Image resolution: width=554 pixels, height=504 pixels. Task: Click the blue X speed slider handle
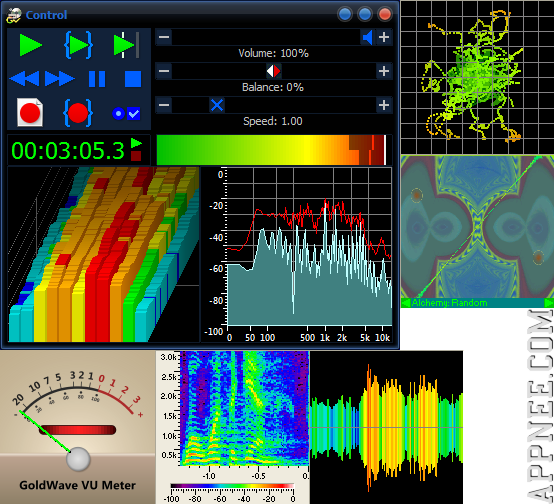(x=217, y=105)
